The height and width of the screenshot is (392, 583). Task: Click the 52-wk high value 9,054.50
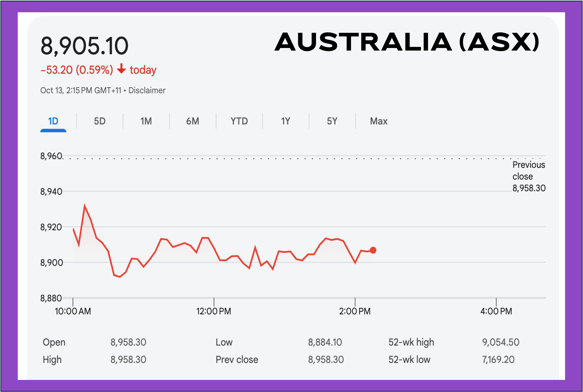pos(501,342)
